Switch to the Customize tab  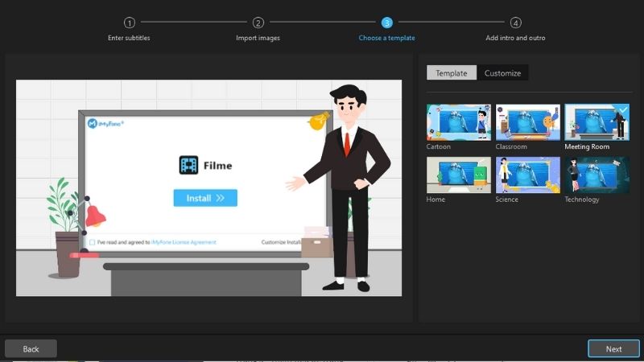pyautogui.click(x=502, y=72)
